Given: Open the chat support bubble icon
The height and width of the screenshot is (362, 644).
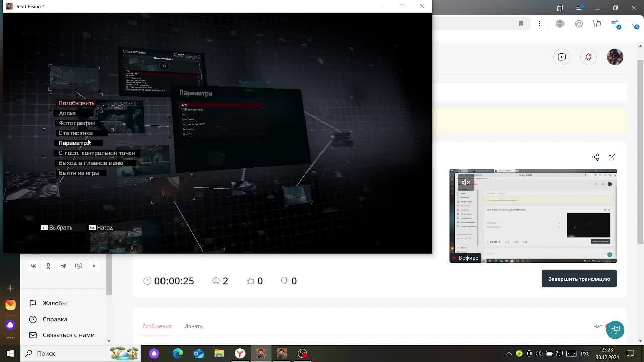Looking at the screenshot, I should pyautogui.click(x=615, y=330).
